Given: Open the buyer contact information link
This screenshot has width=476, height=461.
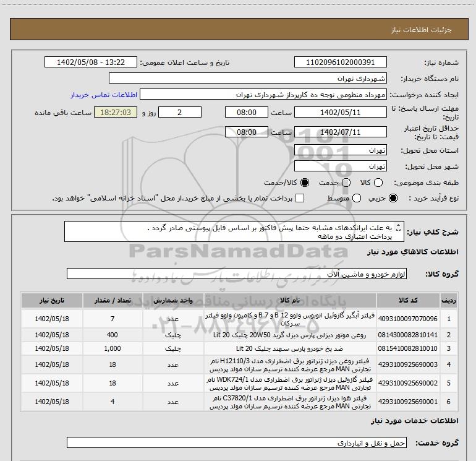Looking at the screenshot, I should tap(104, 95).
